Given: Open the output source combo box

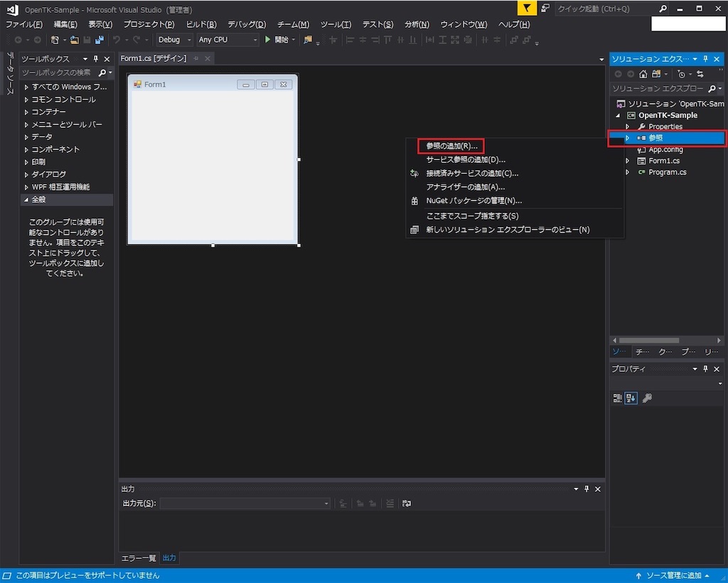Looking at the screenshot, I should (245, 503).
